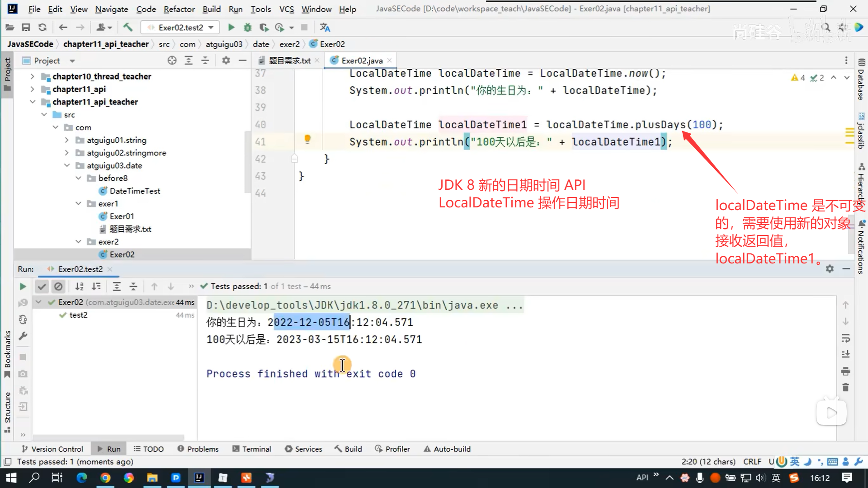Toggle the Show Ignored tests button
Image resolution: width=868 pixels, height=488 pixels.
tap(58, 286)
